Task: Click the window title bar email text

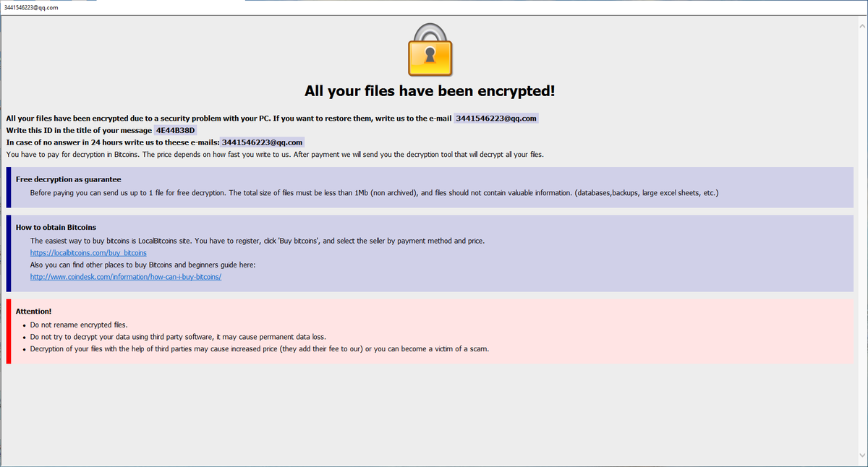Action: pyautogui.click(x=31, y=7)
